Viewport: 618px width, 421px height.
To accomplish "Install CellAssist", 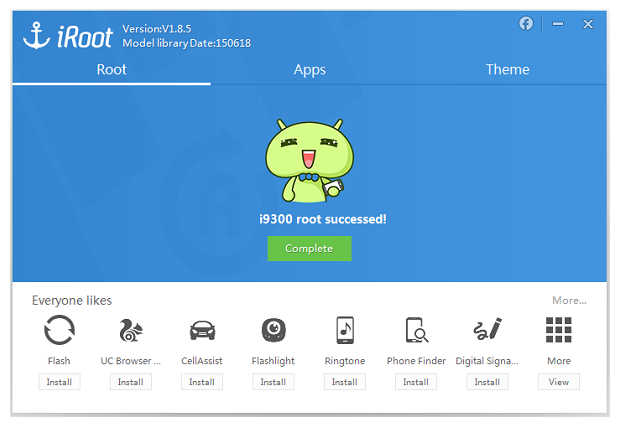I will (x=202, y=382).
